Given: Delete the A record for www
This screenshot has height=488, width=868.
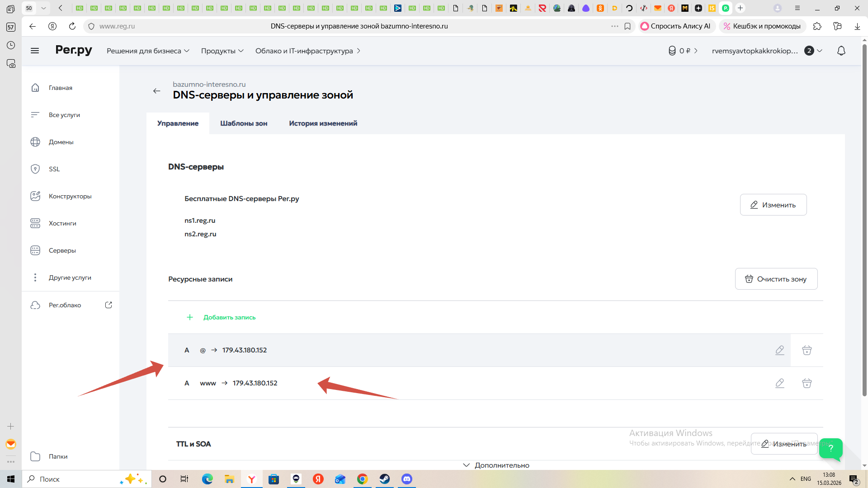Looking at the screenshot, I should [807, 383].
